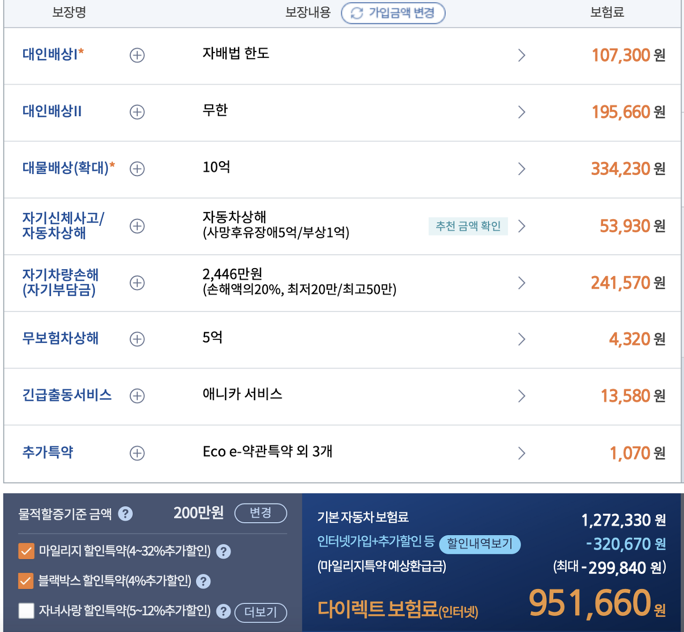Select 53,930 원 premium amount

tap(633, 226)
